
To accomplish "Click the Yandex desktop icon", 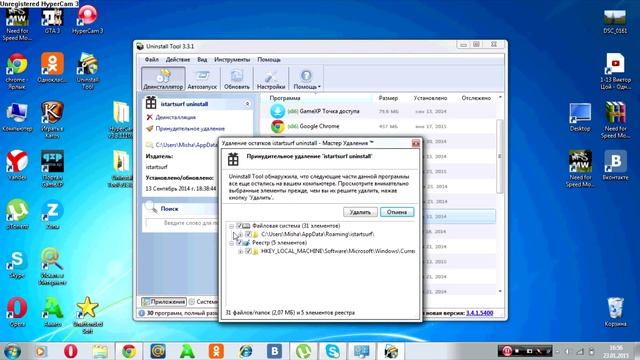I will coord(17,166).
